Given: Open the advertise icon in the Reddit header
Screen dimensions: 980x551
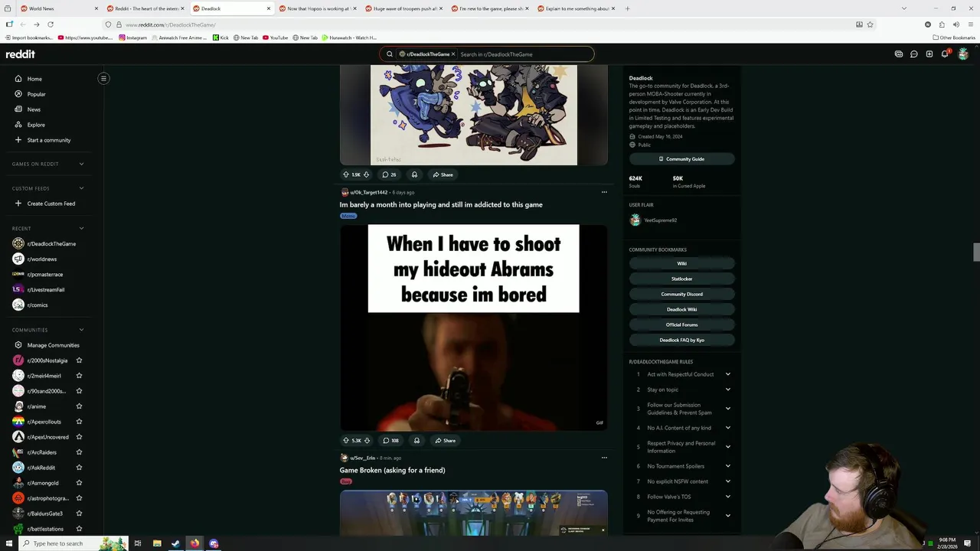Looking at the screenshot, I should 899,54.
